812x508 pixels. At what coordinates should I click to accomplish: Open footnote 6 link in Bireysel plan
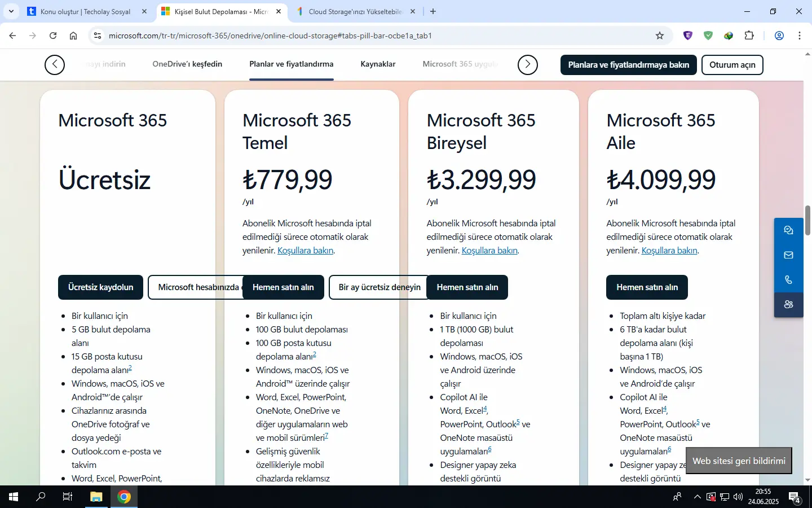tap(490, 449)
